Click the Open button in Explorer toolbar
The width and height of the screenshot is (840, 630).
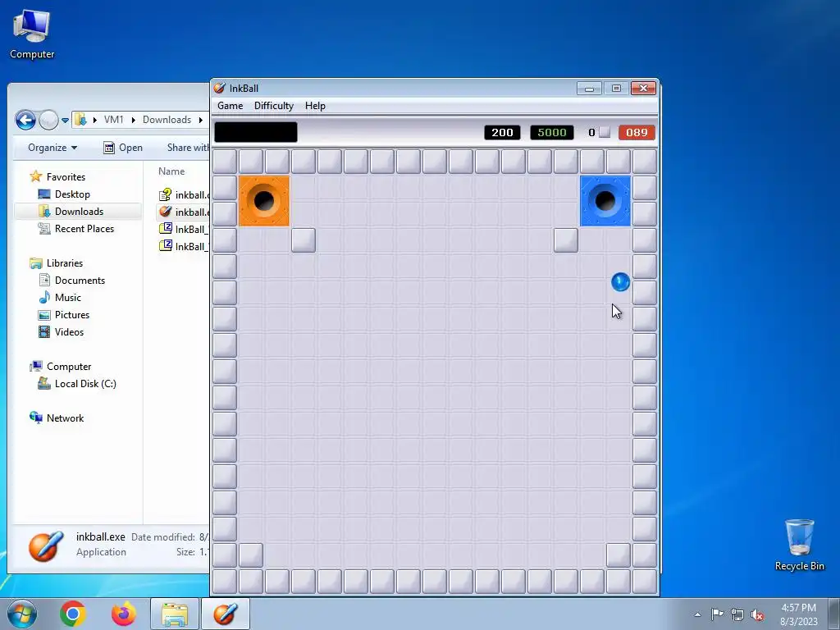click(123, 148)
